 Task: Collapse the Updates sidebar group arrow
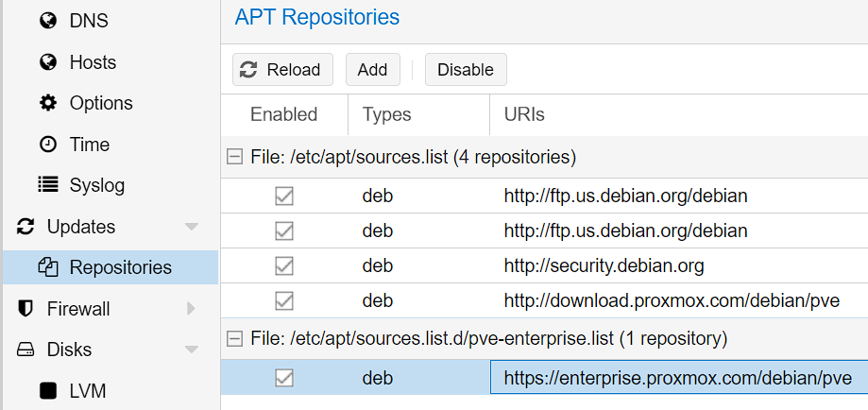(192, 227)
